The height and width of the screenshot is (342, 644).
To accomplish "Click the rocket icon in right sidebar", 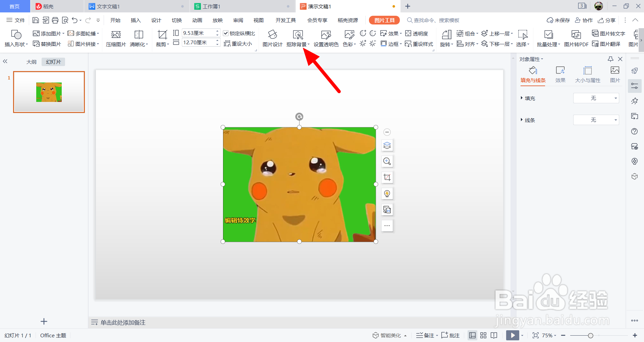I will 634,71.
